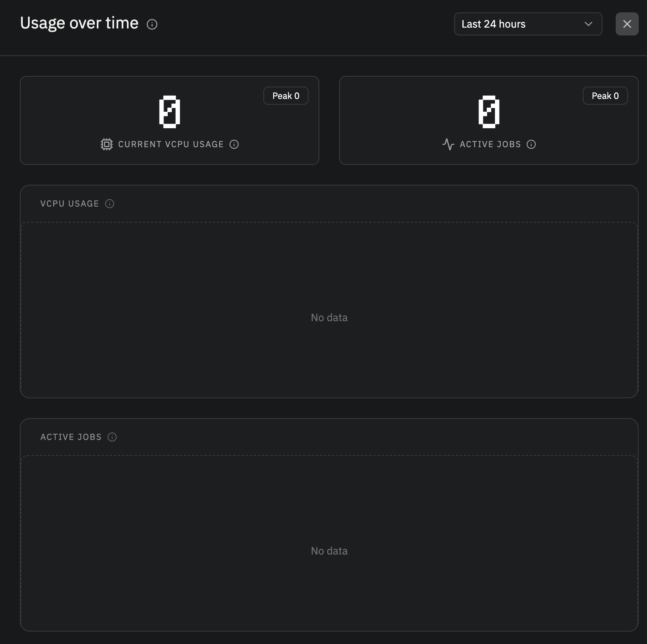Click the info icon next to the Active Jobs chart heading
647x644 pixels.
pyautogui.click(x=112, y=437)
